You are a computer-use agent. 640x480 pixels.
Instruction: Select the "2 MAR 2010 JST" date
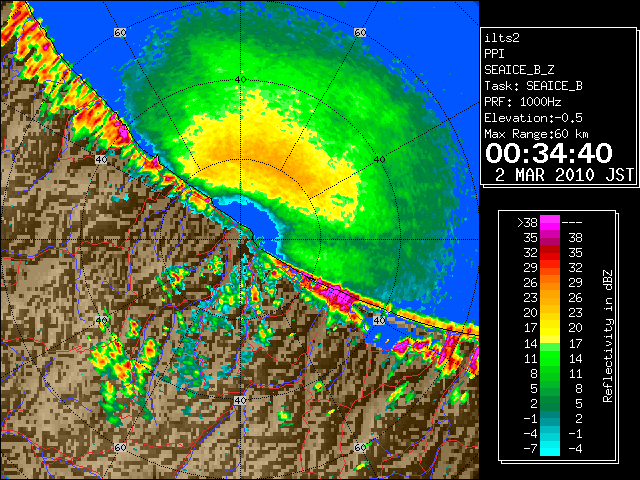(x=564, y=175)
